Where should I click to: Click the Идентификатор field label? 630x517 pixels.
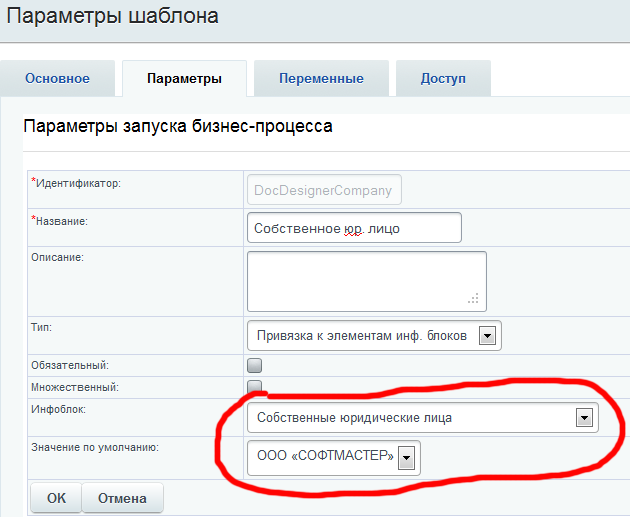click(x=79, y=183)
